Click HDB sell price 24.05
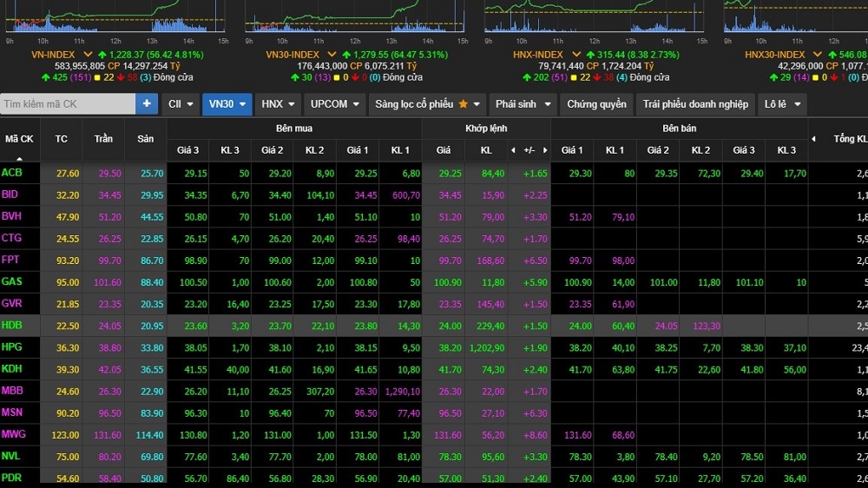 point(666,326)
